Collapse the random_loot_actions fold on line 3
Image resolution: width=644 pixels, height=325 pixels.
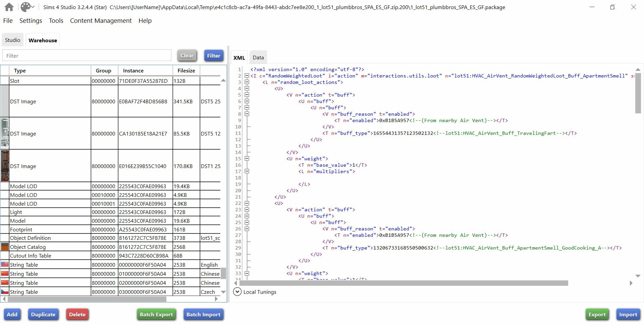pos(247,82)
